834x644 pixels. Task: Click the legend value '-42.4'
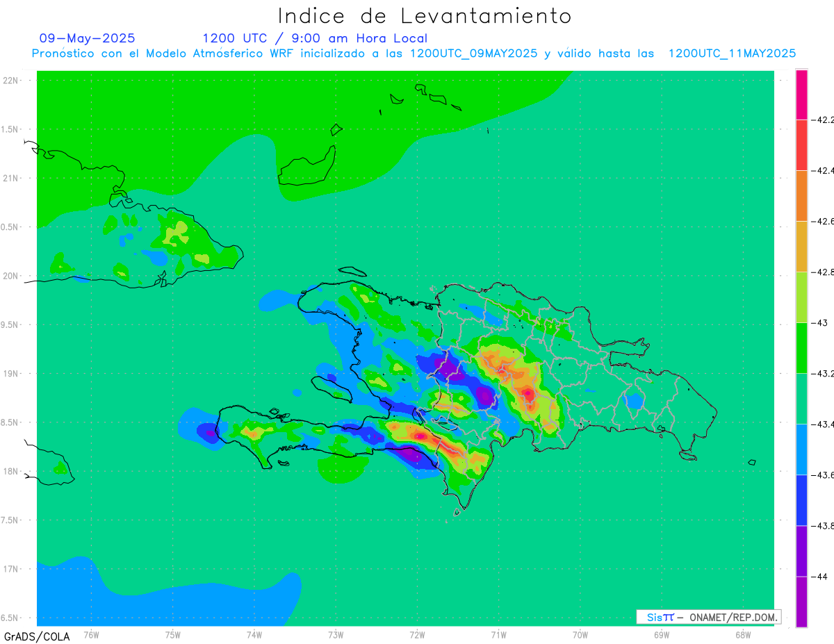click(824, 170)
